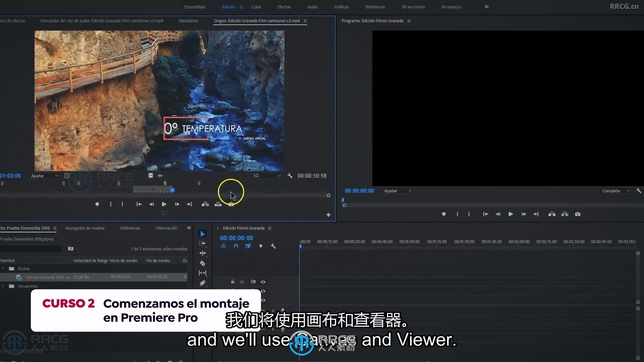
Task: Select the Edición Granada Film co clip row
Action: 94,277
